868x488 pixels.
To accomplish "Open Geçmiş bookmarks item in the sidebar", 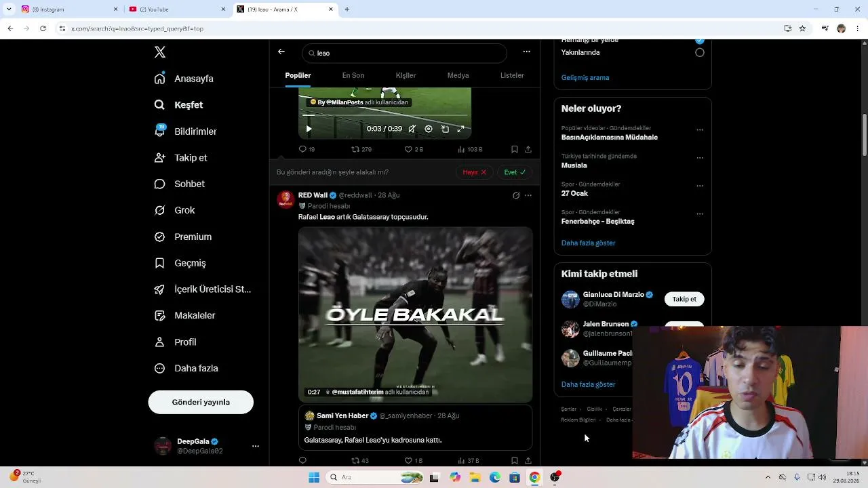I will click(180, 263).
